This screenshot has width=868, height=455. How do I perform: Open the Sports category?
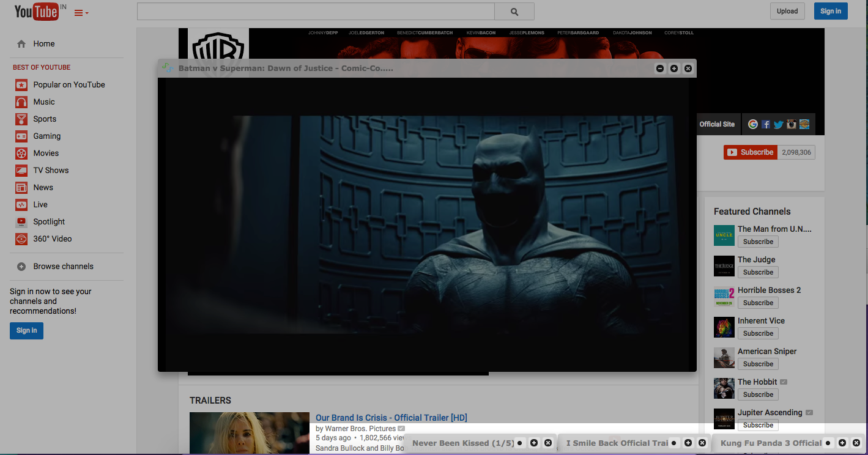coord(45,119)
